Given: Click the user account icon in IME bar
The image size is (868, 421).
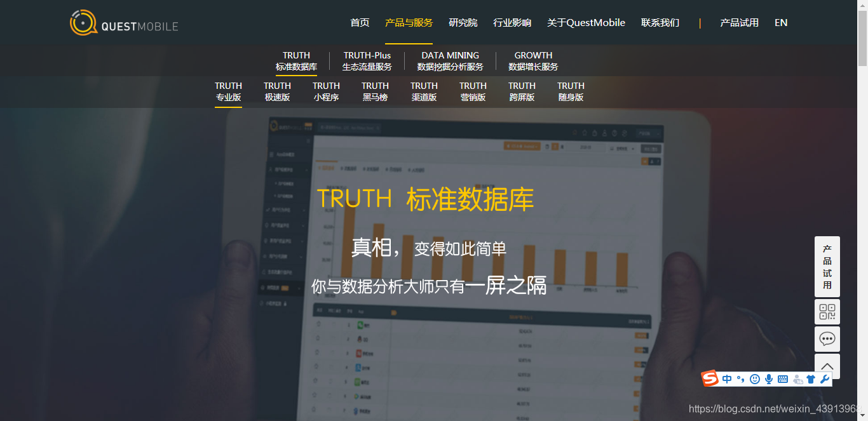Looking at the screenshot, I should pos(797,380).
